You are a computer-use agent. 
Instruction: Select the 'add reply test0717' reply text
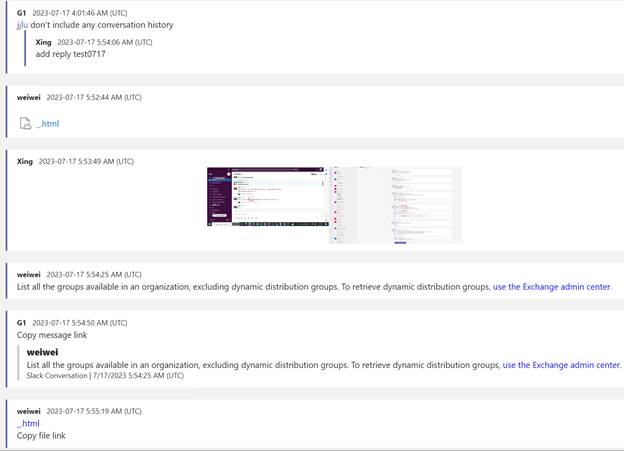tap(70, 54)
